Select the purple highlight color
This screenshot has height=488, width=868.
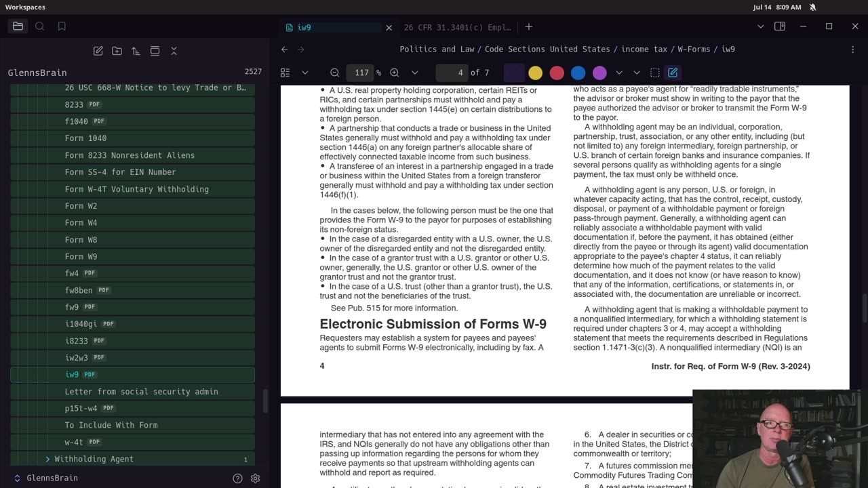[599, 73]
